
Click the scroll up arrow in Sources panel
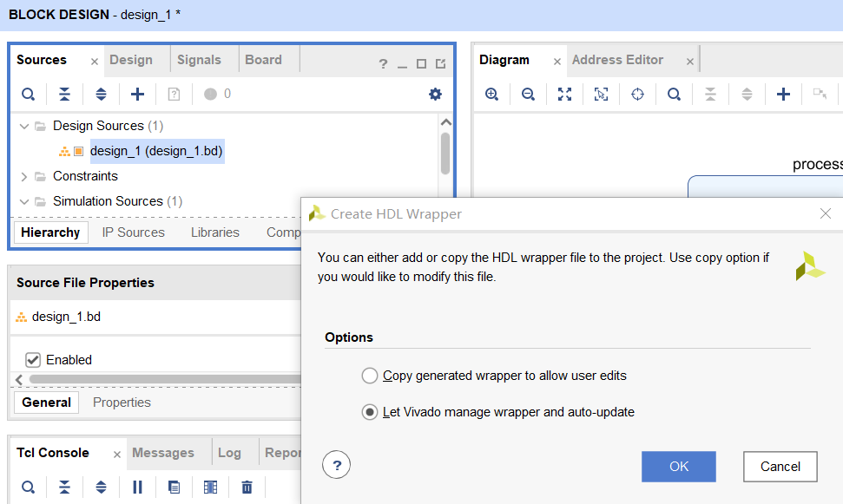tap(445, 122)
